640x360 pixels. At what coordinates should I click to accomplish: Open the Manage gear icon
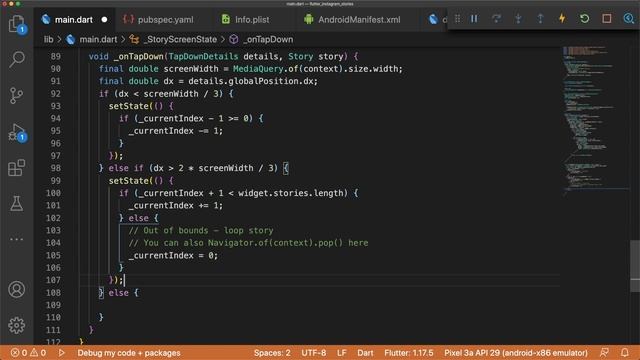click(17, 325)
